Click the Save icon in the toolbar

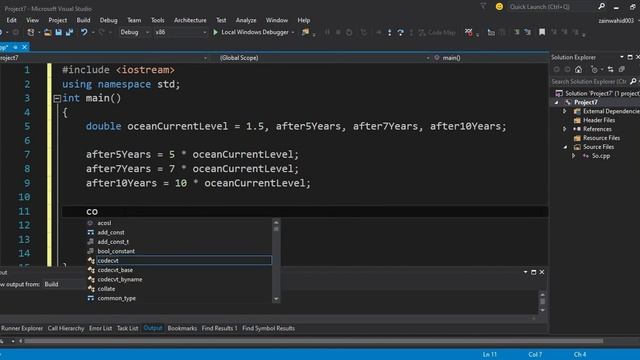pos(58,32)
